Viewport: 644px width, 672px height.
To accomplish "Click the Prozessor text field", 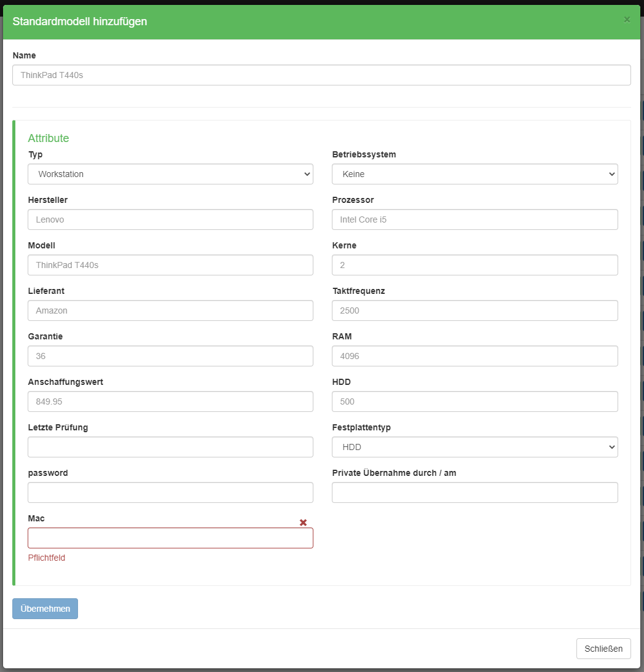I will click(474, 219).
